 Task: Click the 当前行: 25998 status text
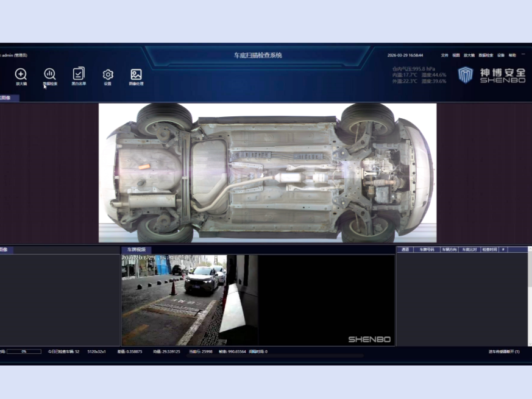(200, 351)
